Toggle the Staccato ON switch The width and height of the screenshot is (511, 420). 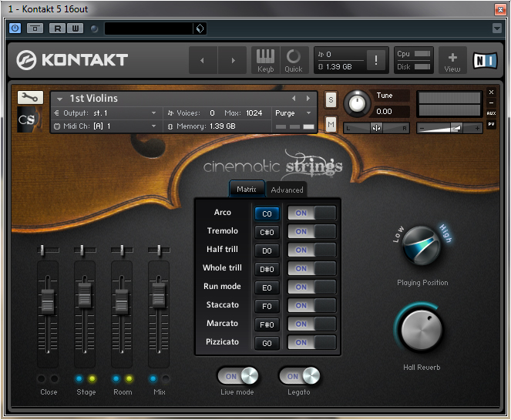[x=312, y=306]
